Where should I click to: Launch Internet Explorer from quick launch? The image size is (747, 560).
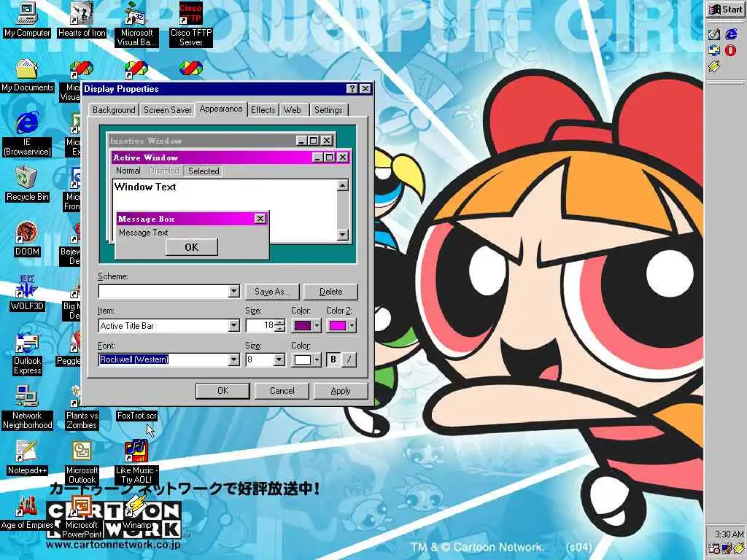coord(731,34)
